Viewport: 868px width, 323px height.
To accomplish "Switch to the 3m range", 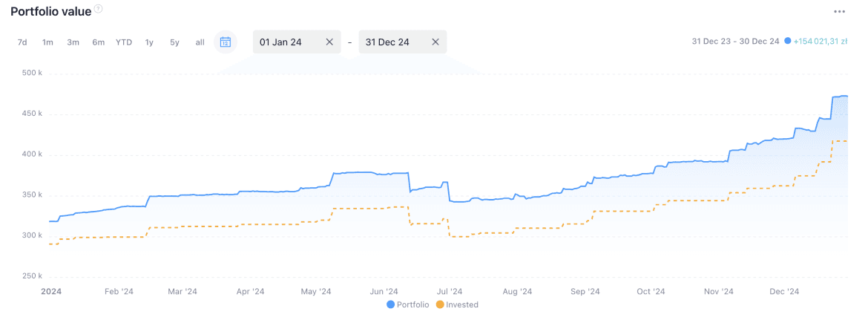I will pos(73,42).
